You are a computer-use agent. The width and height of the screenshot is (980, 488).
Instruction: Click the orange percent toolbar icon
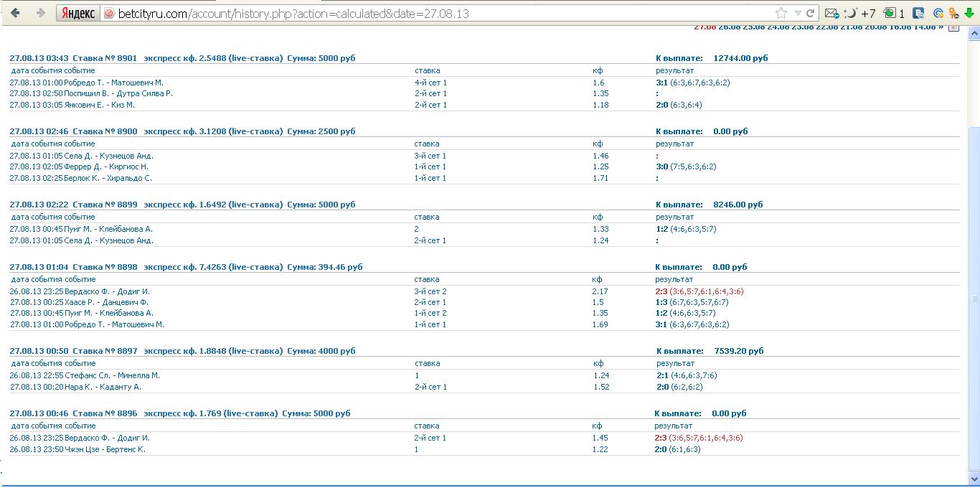(x=953, y=13)
